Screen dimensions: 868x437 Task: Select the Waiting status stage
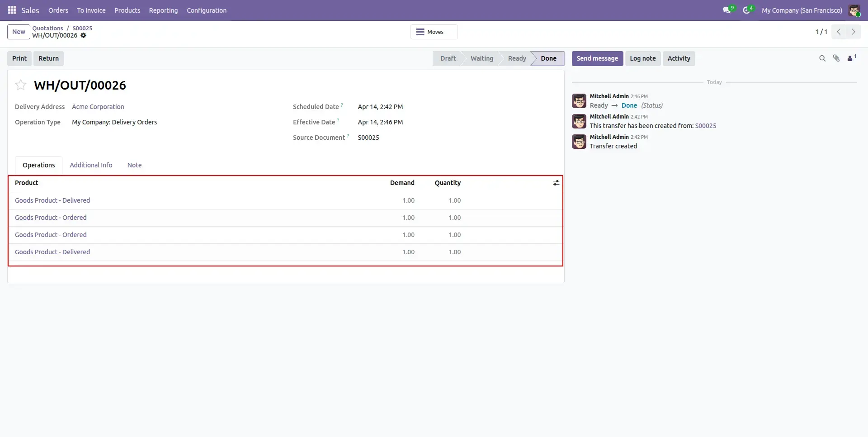pos(482,58)
